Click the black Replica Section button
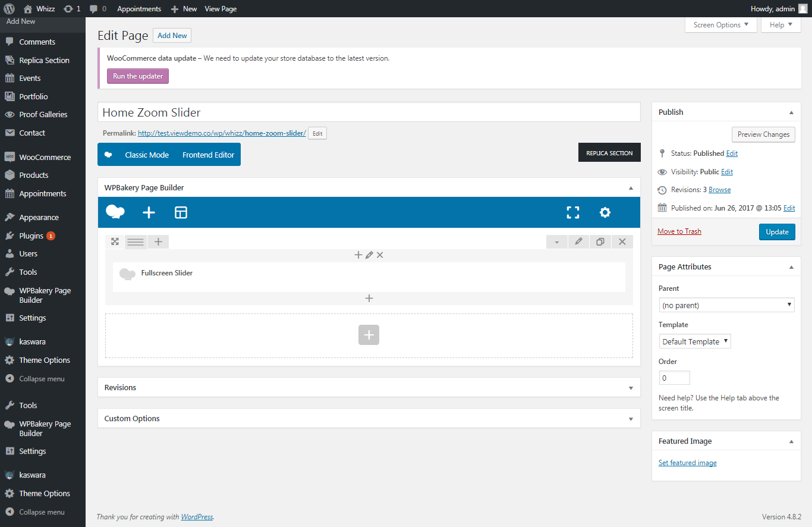This screenshot has height=527, width=812. coord(609,152)
